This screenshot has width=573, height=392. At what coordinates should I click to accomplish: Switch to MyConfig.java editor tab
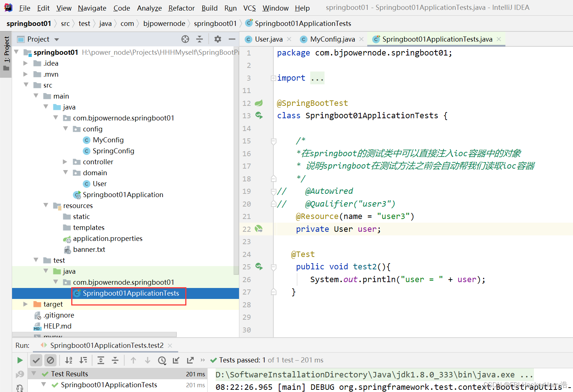click(333, 39)
